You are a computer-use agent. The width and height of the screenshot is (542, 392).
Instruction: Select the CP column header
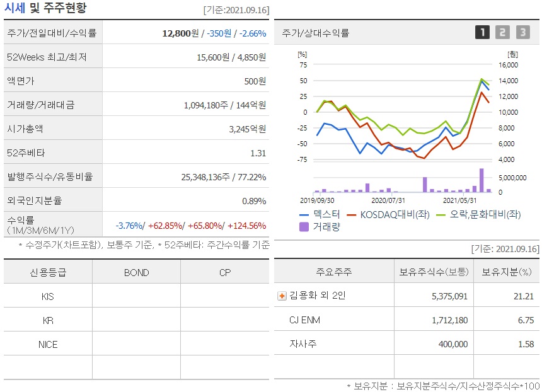click(x=225, y=272)
